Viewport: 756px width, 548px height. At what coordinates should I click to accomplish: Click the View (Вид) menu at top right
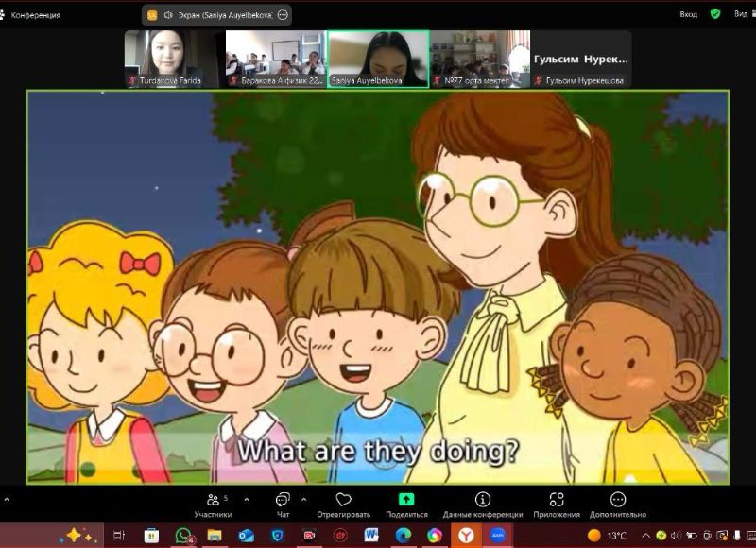tap(741, 14)
